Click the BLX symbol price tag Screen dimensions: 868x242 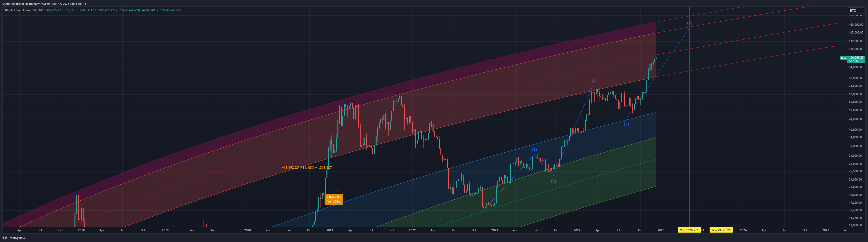843,58
